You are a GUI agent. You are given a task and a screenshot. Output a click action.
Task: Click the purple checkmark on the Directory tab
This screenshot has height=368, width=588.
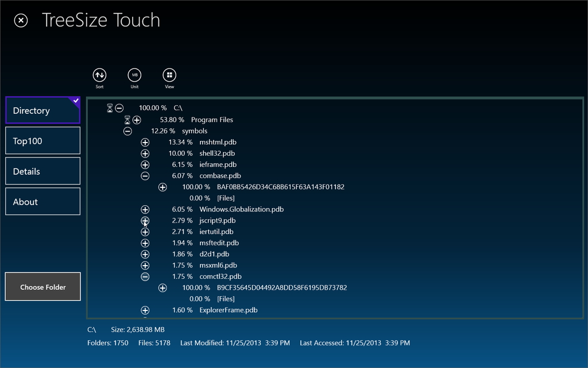(x=75, y=99)
